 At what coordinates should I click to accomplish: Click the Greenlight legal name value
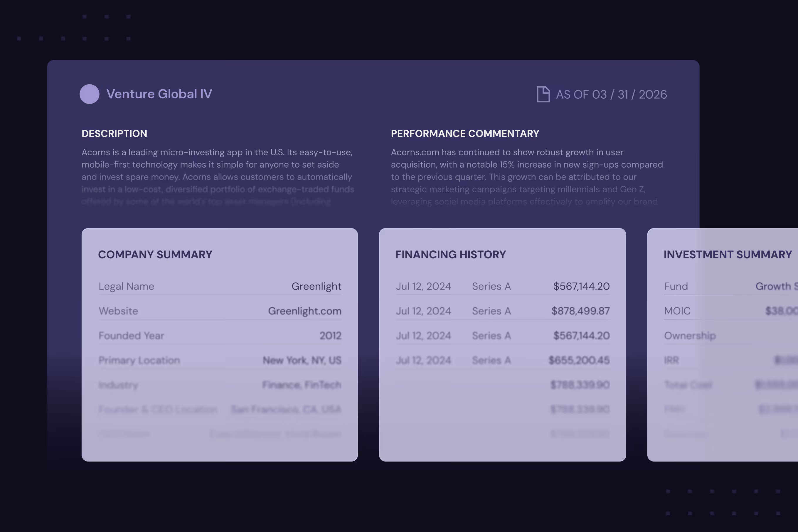click(x=316, y=286)
